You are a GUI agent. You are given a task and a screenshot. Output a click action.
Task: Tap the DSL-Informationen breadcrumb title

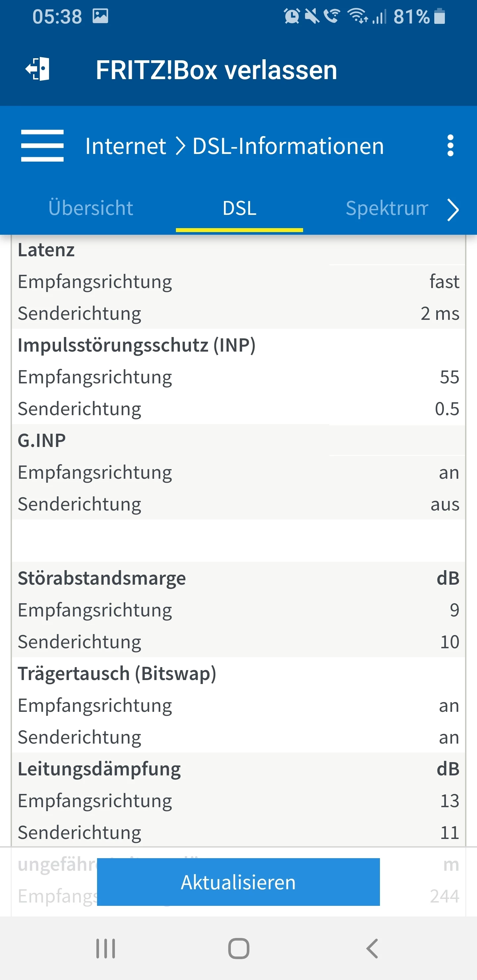288,146
